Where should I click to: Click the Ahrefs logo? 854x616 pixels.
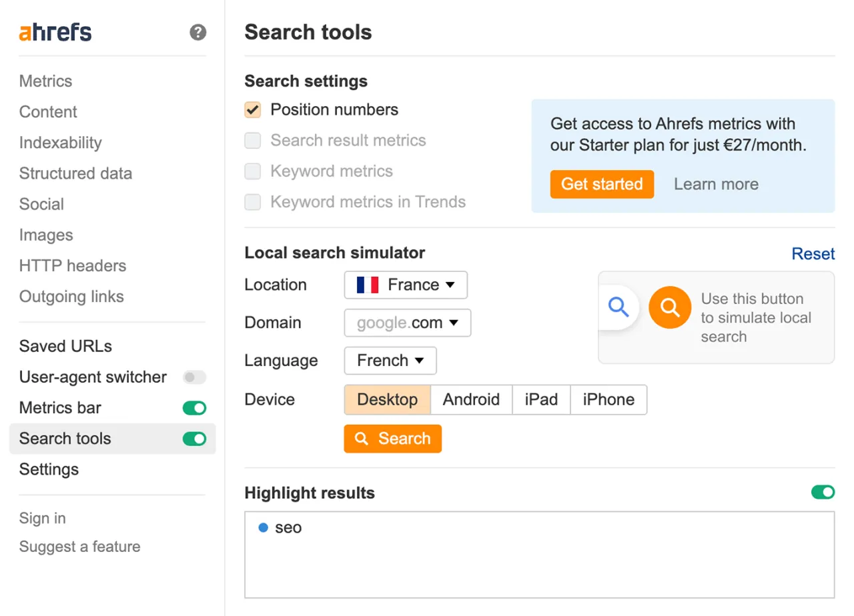(x=55, y=32)
